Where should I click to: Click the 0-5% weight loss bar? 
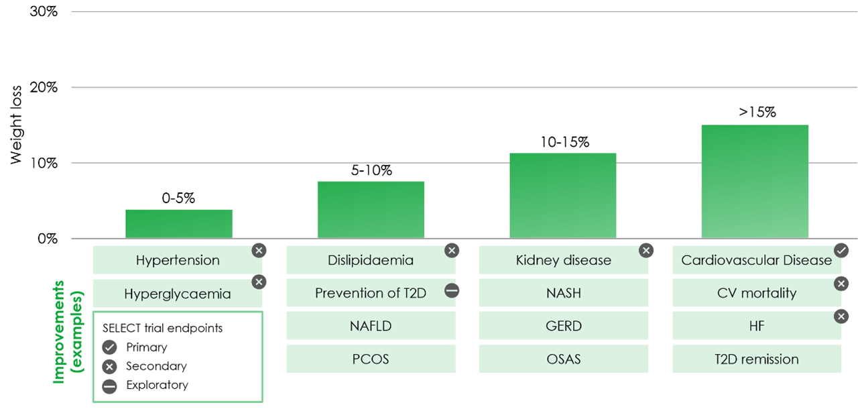[179, 224]
